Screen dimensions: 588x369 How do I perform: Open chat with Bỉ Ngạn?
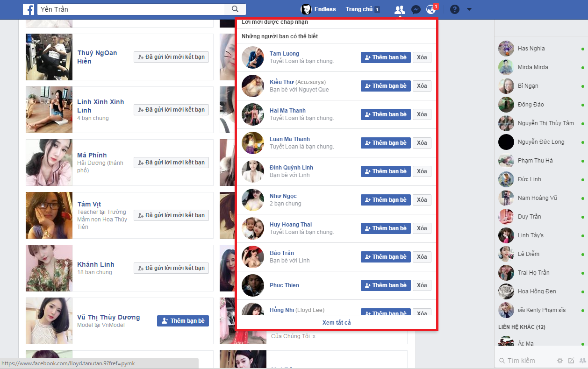click(x=541, y=86)
